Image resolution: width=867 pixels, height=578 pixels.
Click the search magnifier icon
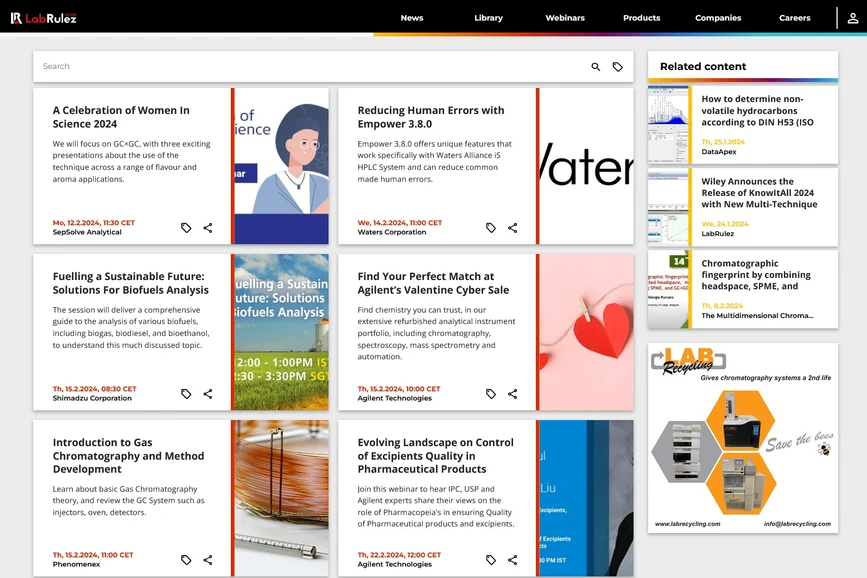click(x=596, y=66)
